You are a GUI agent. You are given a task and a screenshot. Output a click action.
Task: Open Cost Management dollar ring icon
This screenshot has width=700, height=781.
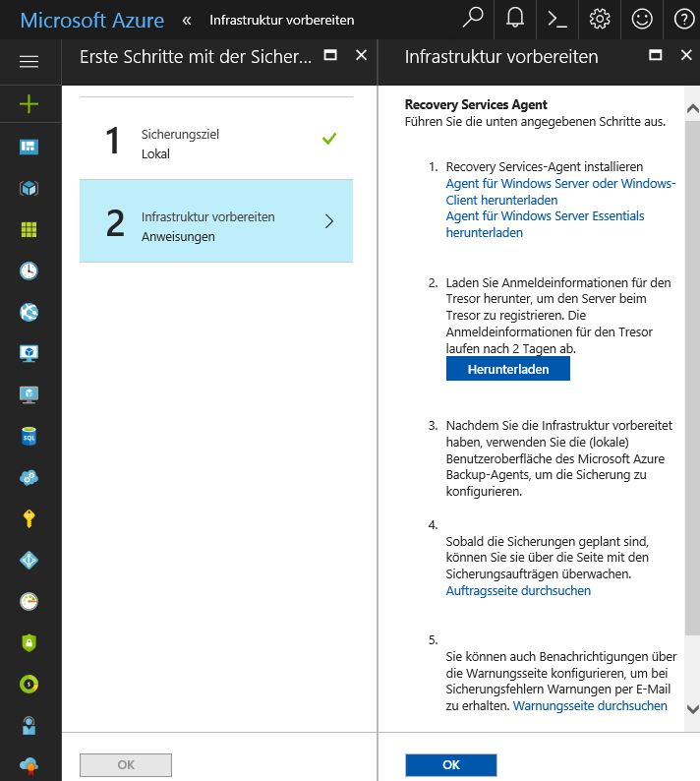pos(29,684)
